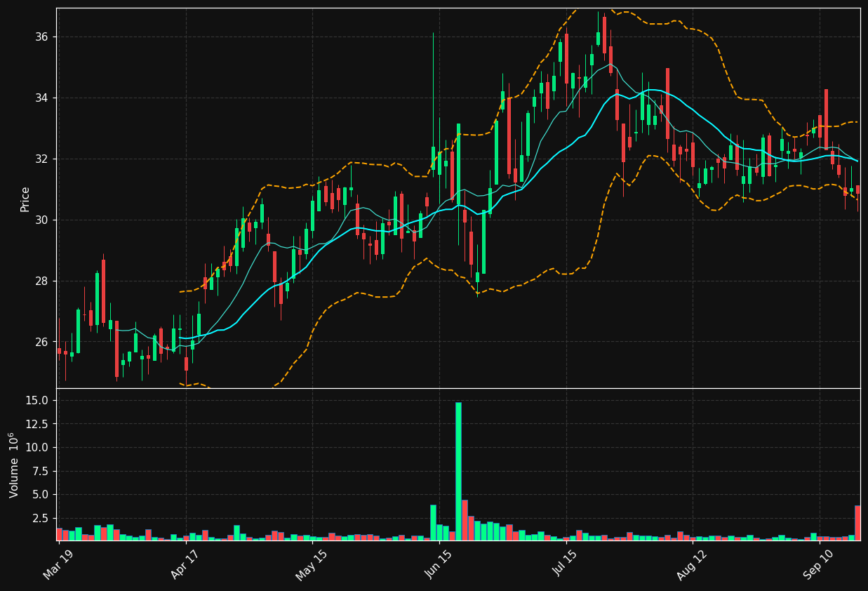This screenshot has width=868, height=591.
Task: Click the Price axis title
Action: (25, 199)
